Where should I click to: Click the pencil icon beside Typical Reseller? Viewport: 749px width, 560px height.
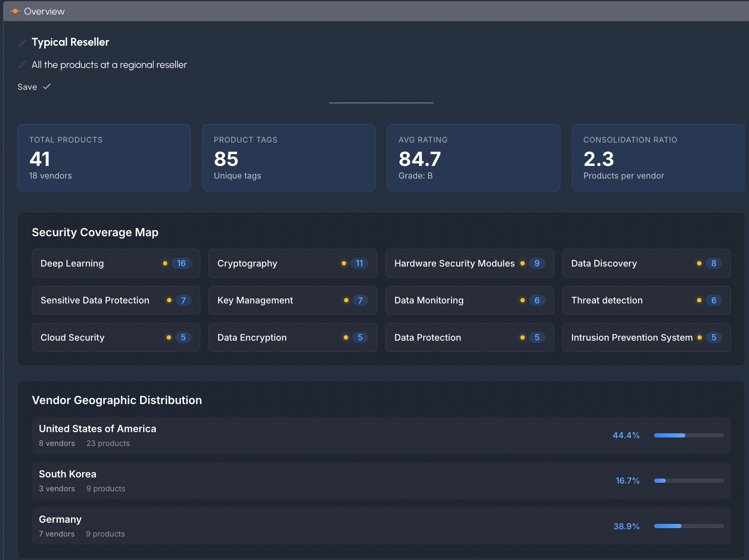[22, 43]
